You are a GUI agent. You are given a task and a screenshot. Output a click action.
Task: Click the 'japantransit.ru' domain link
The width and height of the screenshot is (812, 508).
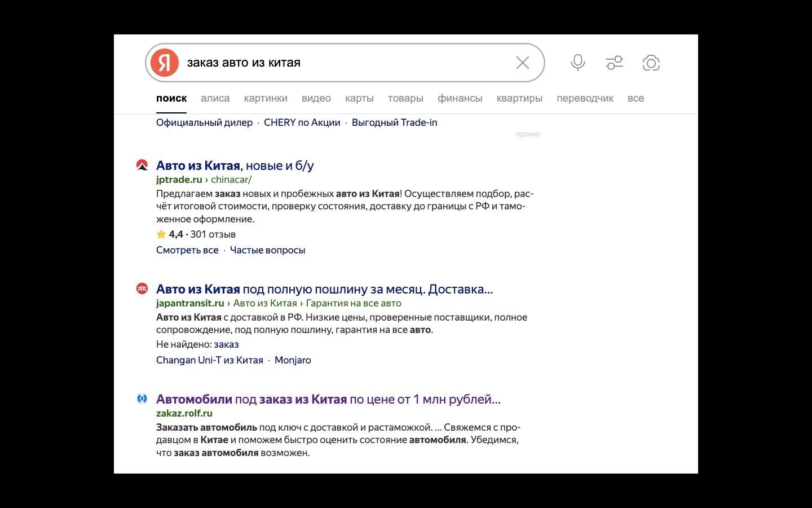[190, 303]
